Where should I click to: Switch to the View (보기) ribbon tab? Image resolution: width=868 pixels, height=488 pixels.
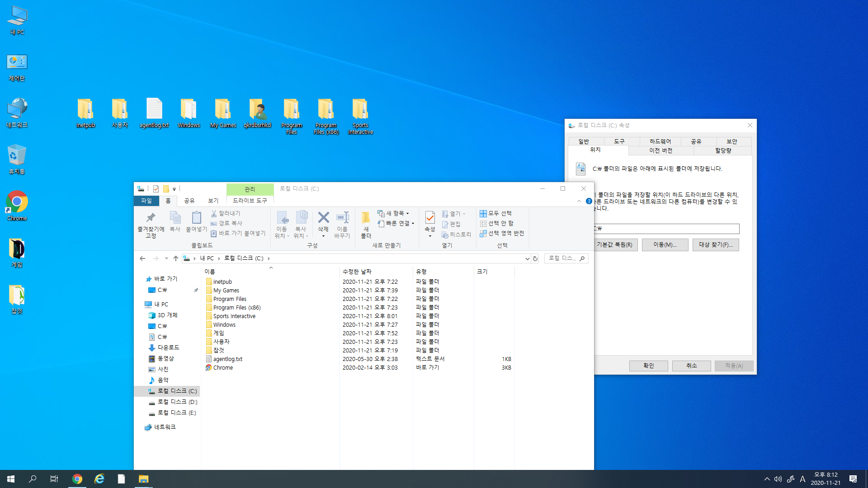tap(213, 201)
